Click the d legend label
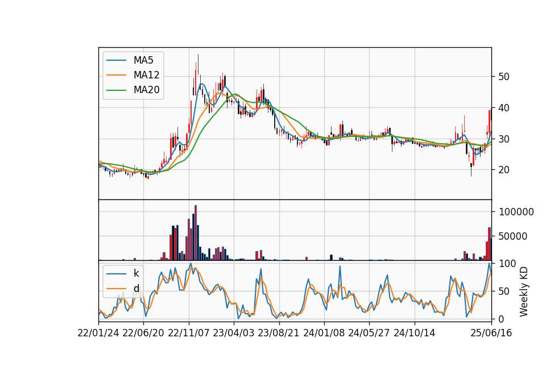 pyautogui.click(x=136, y=289)
